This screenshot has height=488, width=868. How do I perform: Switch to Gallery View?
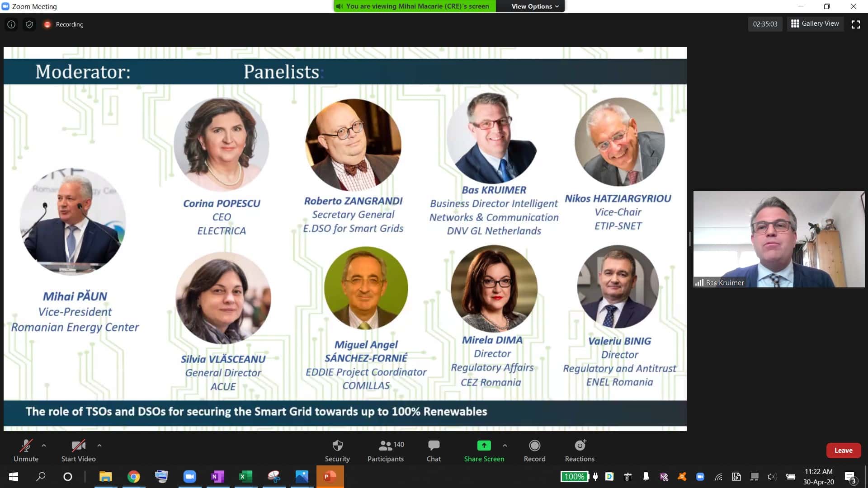[x=815, y=23]
